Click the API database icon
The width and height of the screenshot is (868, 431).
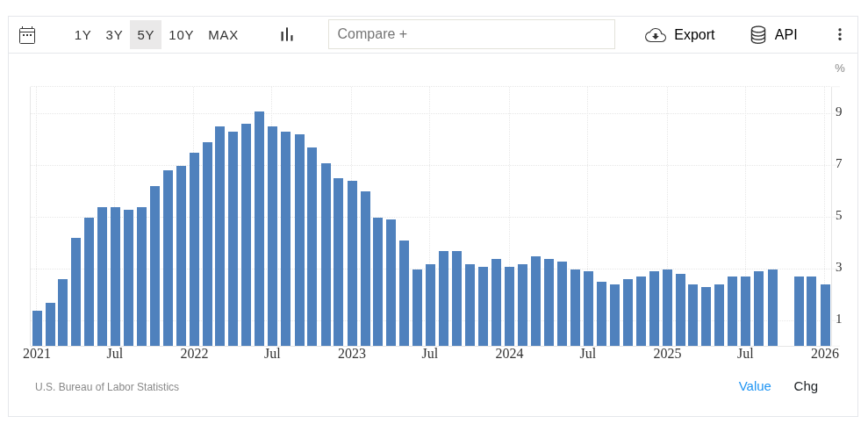pos(757,35)
